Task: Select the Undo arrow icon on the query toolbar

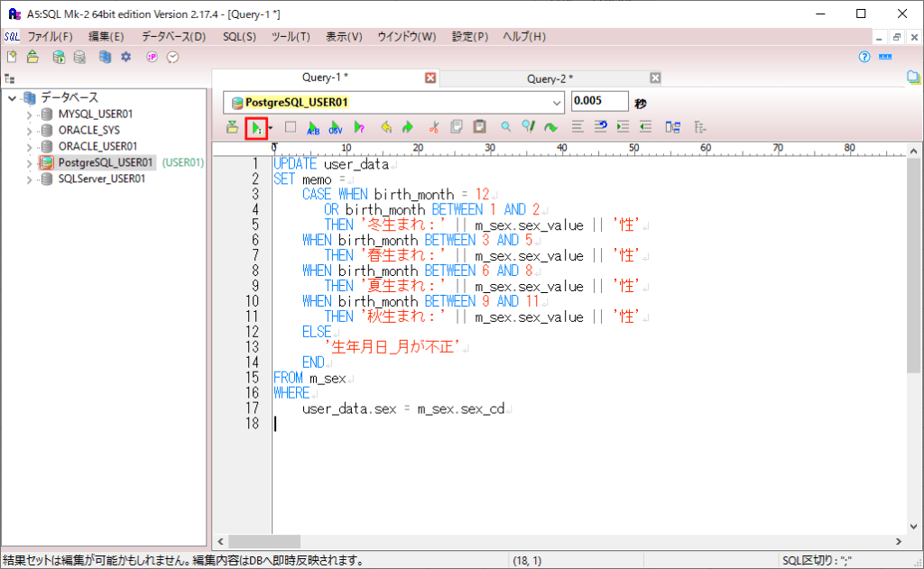Action: (387, 126)
